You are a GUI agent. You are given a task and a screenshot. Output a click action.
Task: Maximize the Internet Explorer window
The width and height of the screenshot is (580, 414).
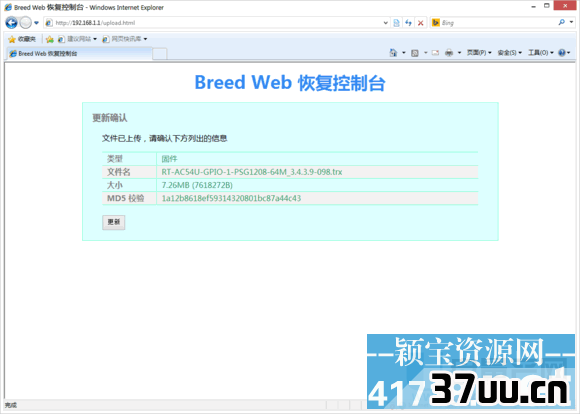pos(547,6)
